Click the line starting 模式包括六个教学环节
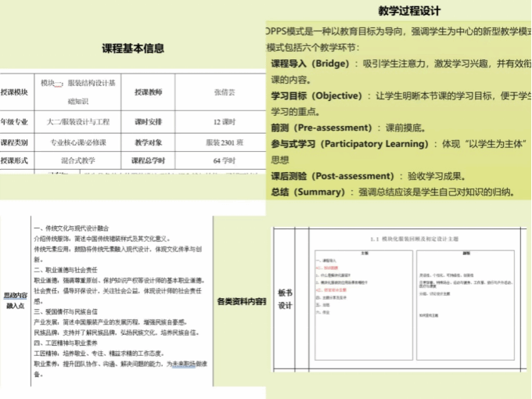This screenshot has height=399, width=532. coord(312,48)
